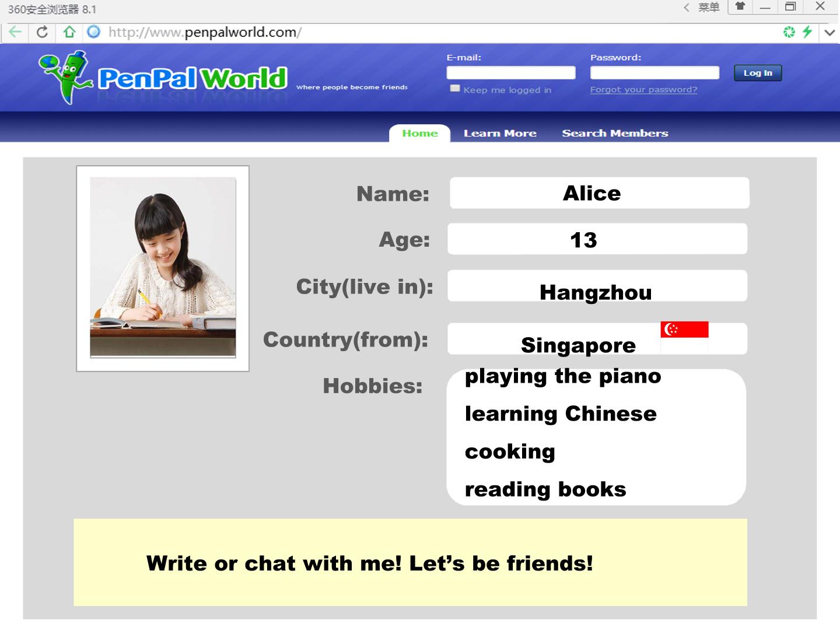Switch to the Home tab
840x630 pixels.
(420, 133)
